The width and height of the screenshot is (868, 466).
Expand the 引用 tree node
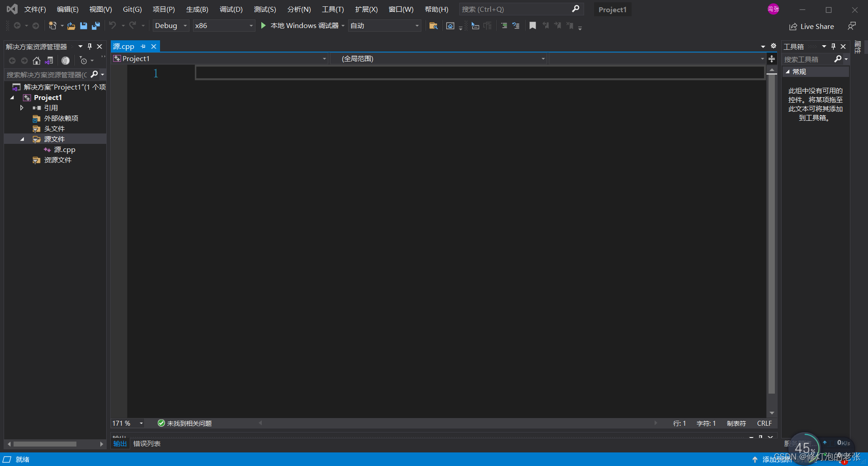tap(22, 108)
